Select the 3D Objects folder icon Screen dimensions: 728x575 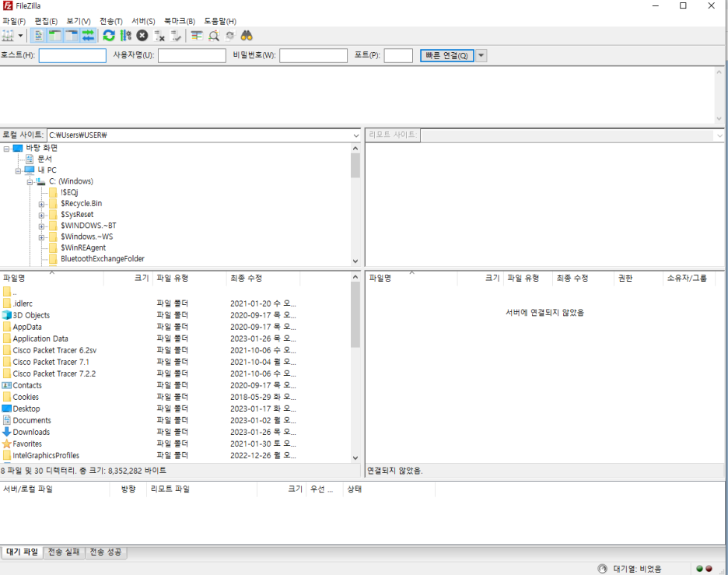tap(6, 315)
